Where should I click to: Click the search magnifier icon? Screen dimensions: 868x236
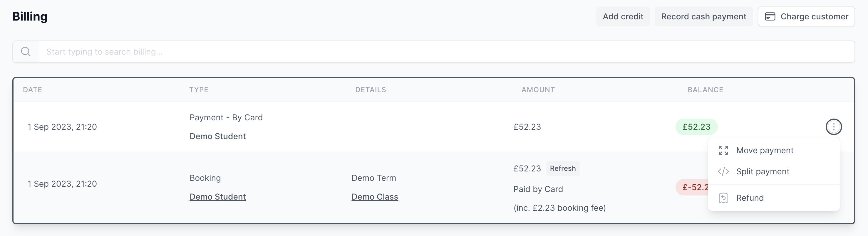click(26, 51)
